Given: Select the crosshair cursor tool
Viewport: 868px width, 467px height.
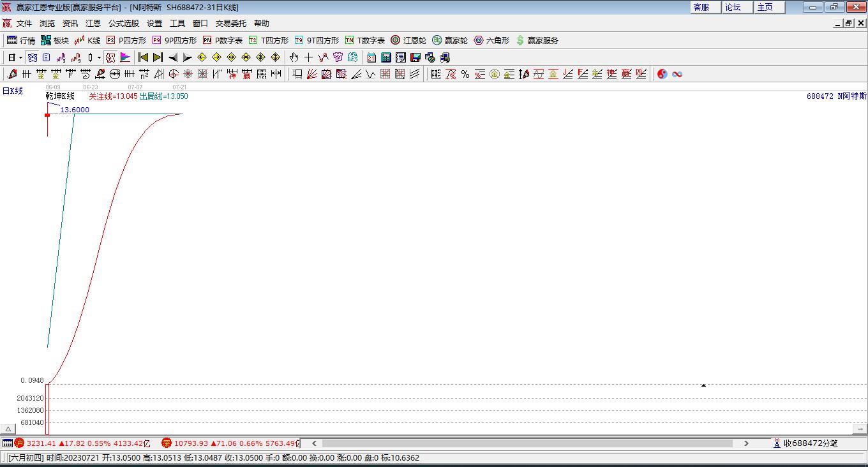Looking at the screenshot, I should pyautogui.click(x=309, y=57).
